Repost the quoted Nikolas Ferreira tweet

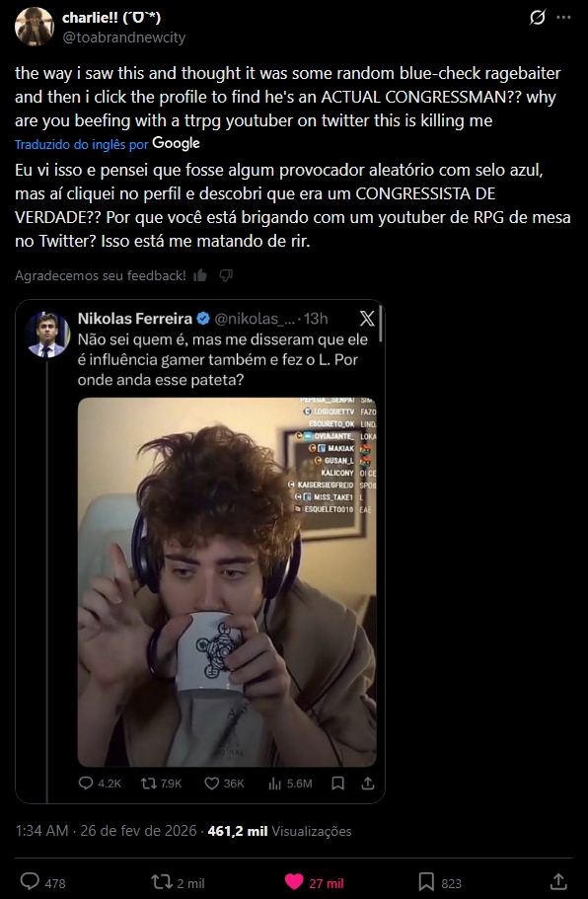pyautogui.click(x=161, y=784)
